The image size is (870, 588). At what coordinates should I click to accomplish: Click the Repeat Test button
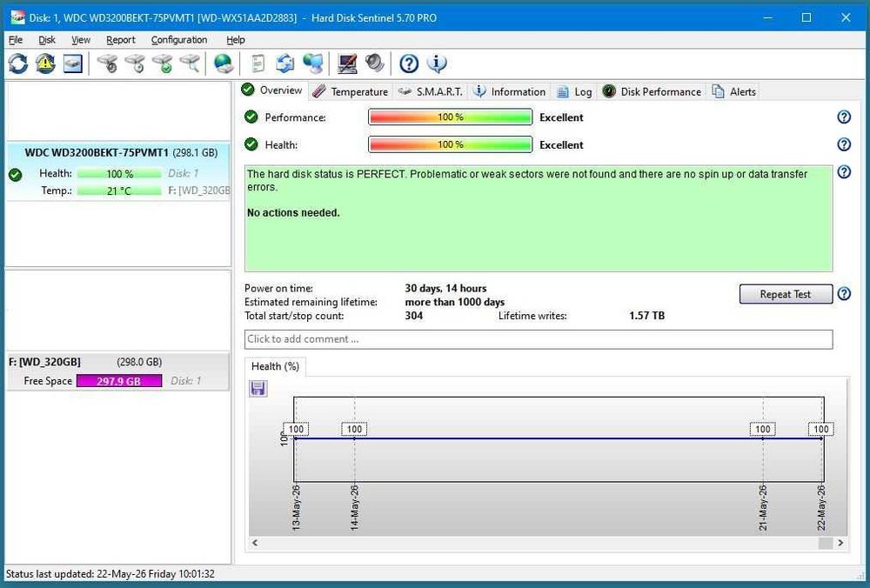(786, 294)
